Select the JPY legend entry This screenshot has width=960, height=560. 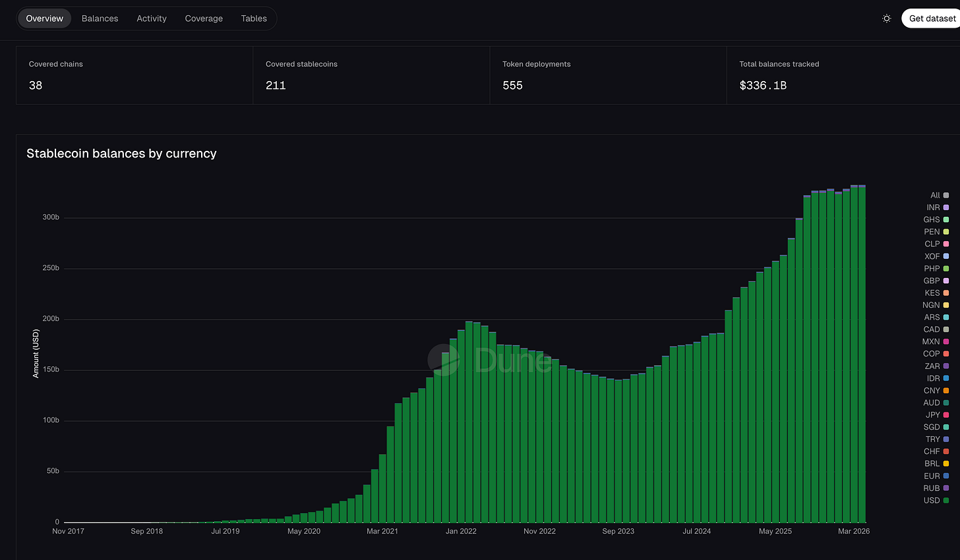coord(937,415)
